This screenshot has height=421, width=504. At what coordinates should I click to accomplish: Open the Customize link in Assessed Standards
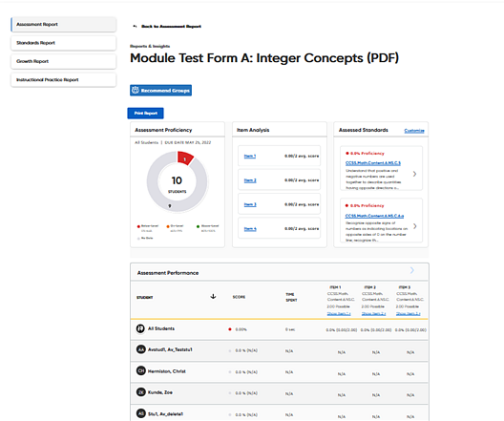(414, 131)
